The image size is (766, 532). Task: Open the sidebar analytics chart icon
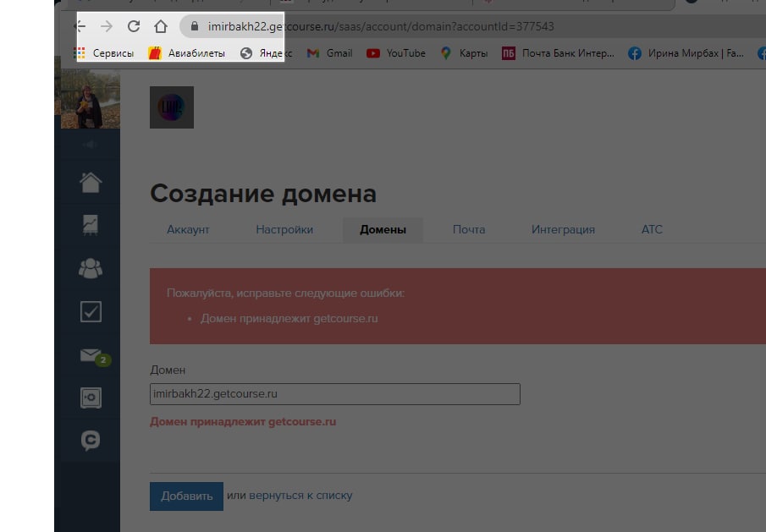pyautogui.click(x=91, y=225)
